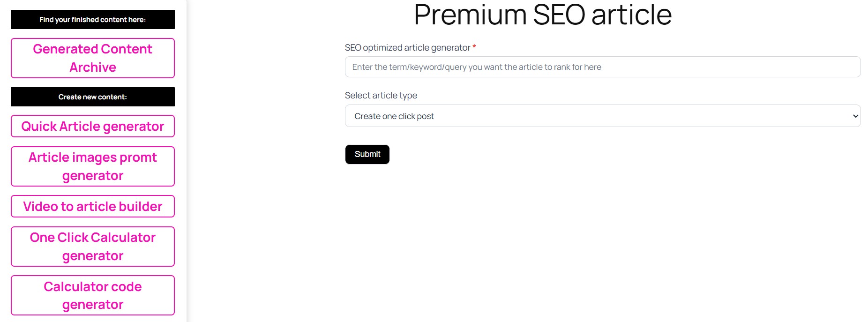Open One Click Calculator generator
This screenshot has width=868, height=322.
pos(92,247)
